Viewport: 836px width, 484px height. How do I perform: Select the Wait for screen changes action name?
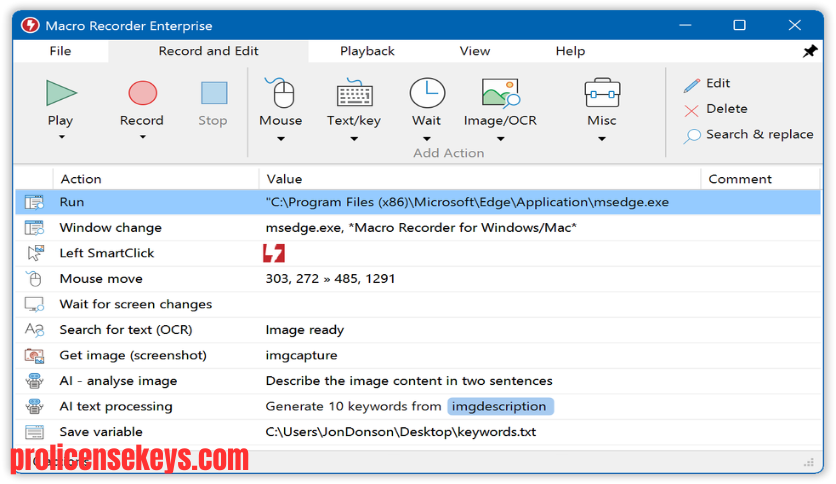coord(135,304)
